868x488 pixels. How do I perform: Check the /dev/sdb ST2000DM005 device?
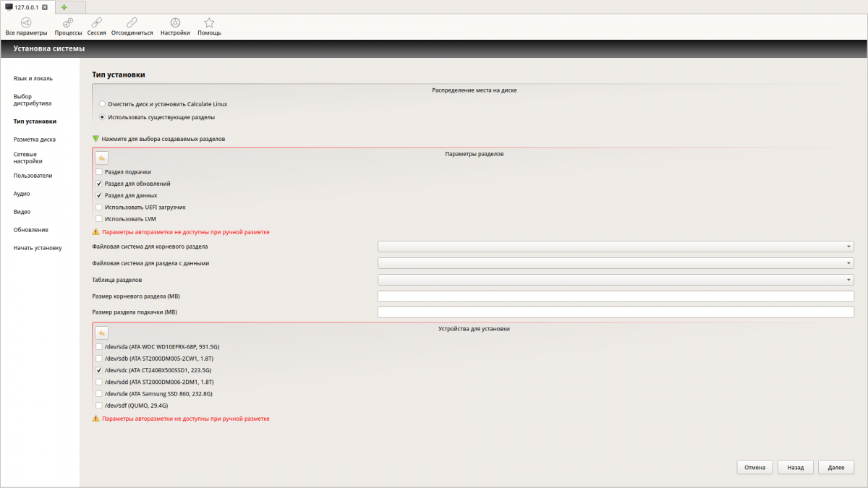pos(98,359)
